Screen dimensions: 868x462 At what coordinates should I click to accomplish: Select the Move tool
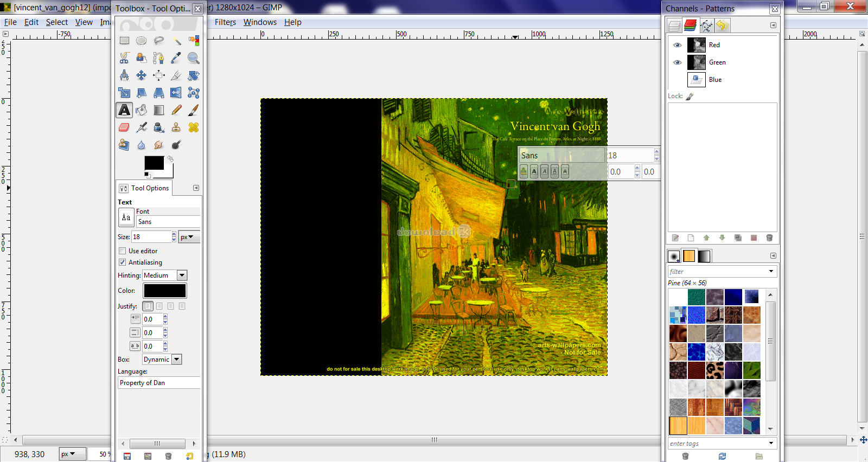(142, 75)
